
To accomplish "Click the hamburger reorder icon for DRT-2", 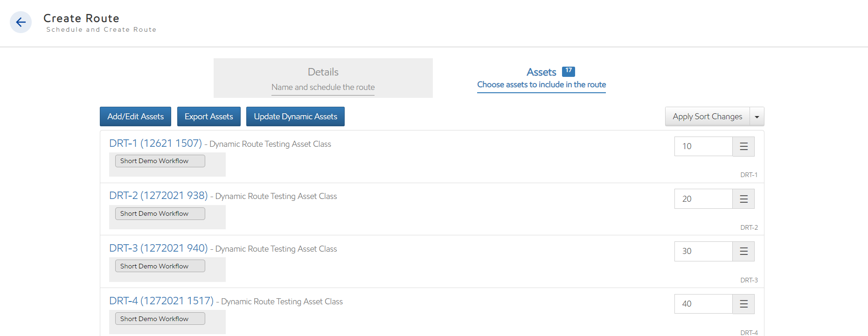I will pos(743,199).
